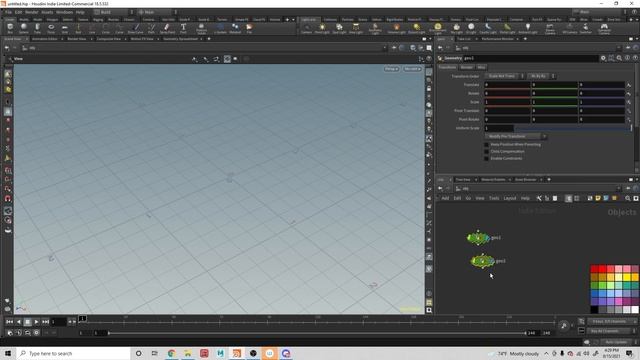Screen dimensions: 640x360
Task: Open the Key All Channels dropdown
Action: point(611,331)
